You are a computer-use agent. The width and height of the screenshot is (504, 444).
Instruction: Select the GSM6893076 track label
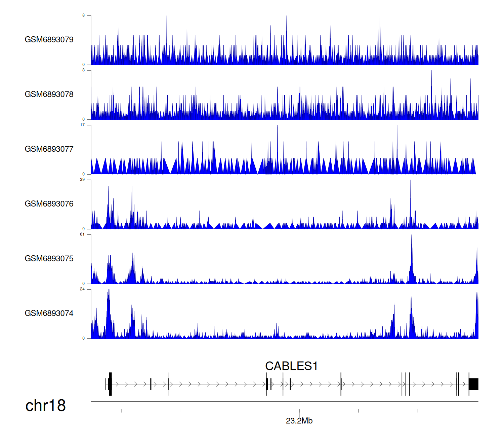point(49,204)
